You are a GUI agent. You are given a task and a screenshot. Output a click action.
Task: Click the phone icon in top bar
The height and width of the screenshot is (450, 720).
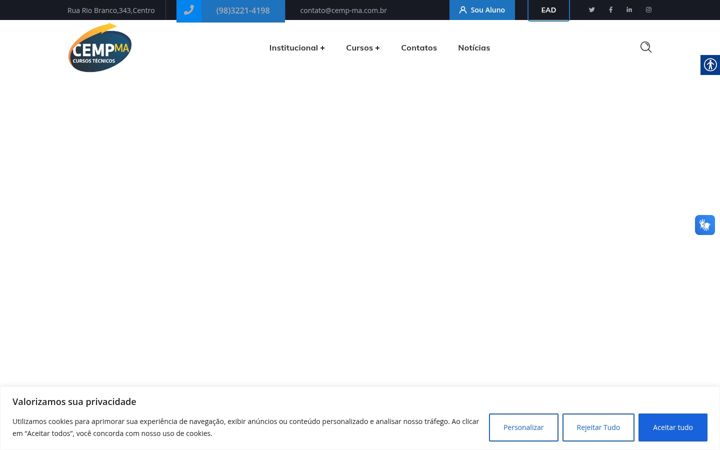189,10
